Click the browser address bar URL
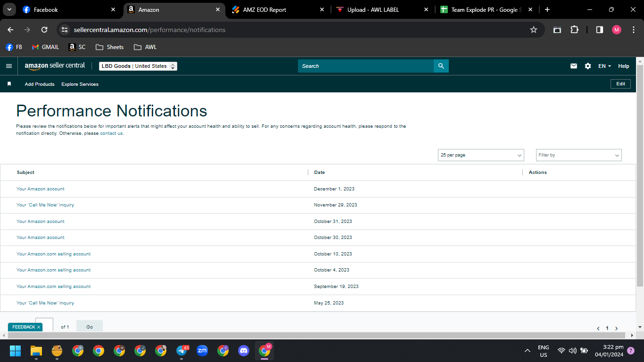This screenshot has height=362, width=644. 150,30
